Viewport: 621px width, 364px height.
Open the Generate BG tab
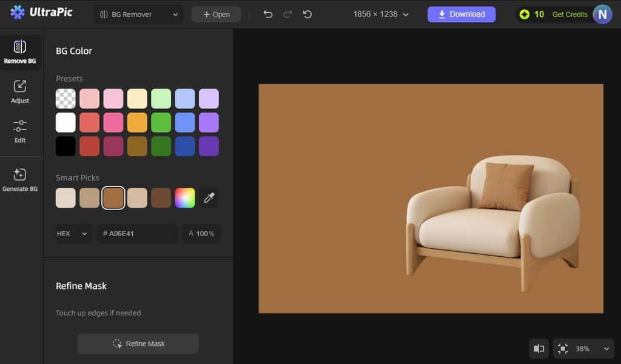[x=20, y=180]
